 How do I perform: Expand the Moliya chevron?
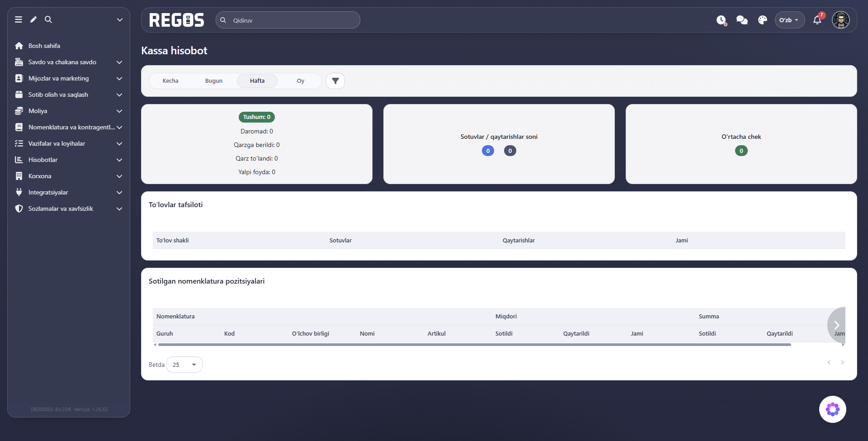(119, 111)
